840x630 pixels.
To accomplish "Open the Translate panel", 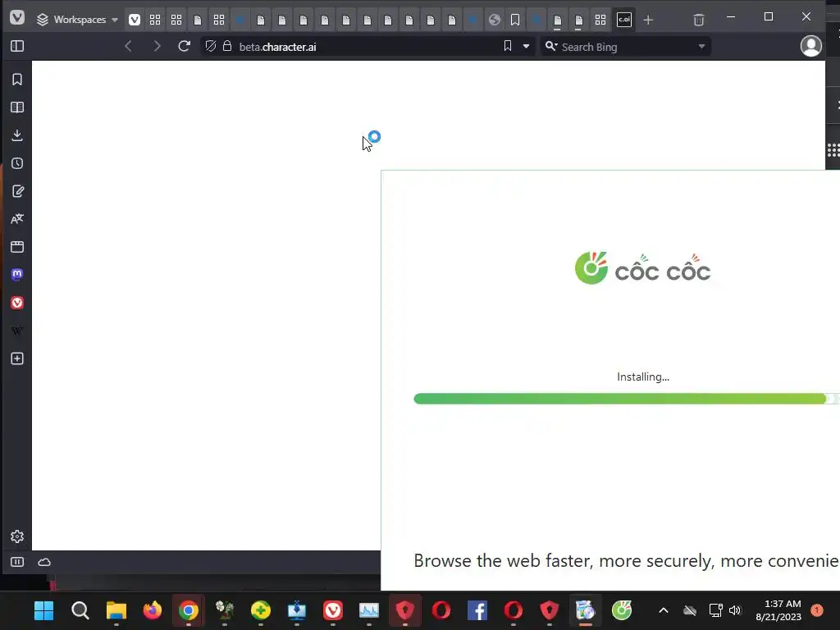I will tap(17, 219).
